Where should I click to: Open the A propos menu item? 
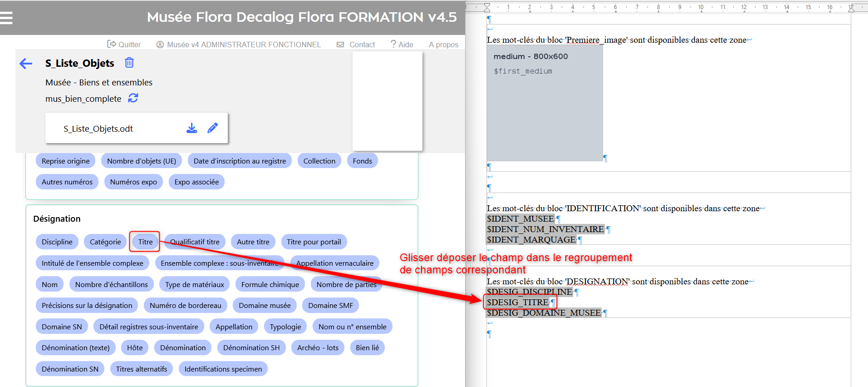[443, 45]
